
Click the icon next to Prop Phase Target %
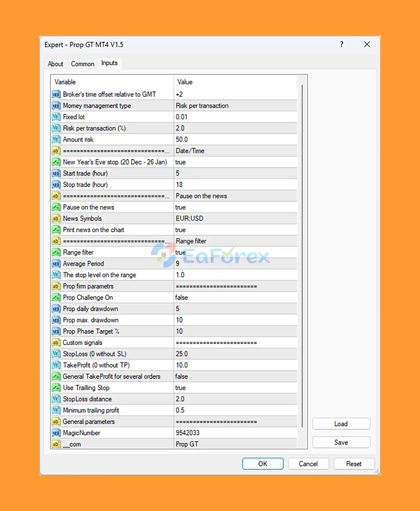point(56,331)
